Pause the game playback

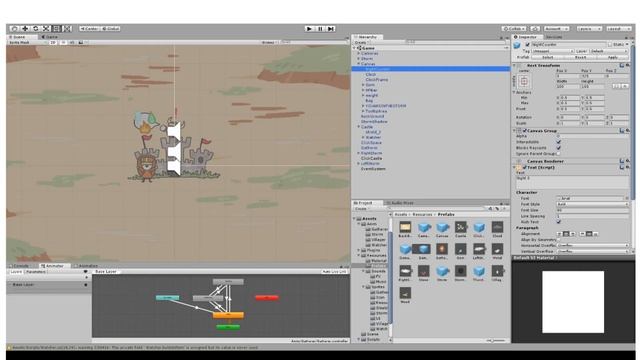tap(320, 29)
